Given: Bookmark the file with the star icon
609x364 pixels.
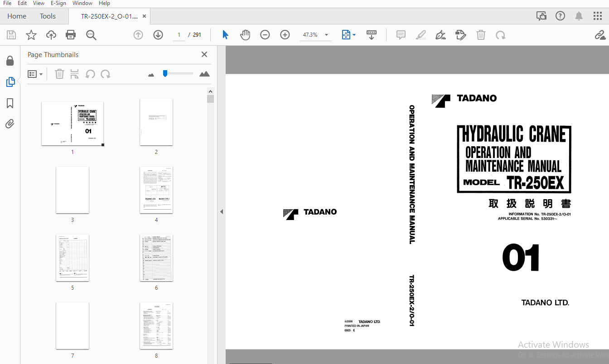Looking at the screenshot, I should click(31, 35).
